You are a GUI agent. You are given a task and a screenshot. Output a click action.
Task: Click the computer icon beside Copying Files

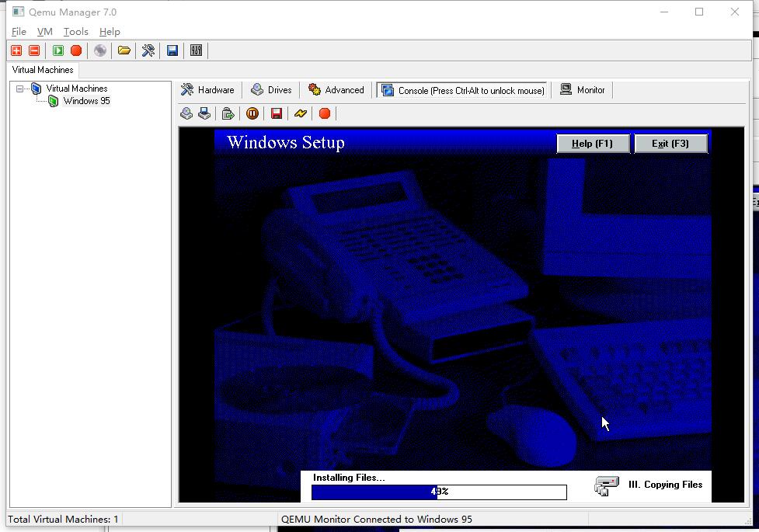607,486
